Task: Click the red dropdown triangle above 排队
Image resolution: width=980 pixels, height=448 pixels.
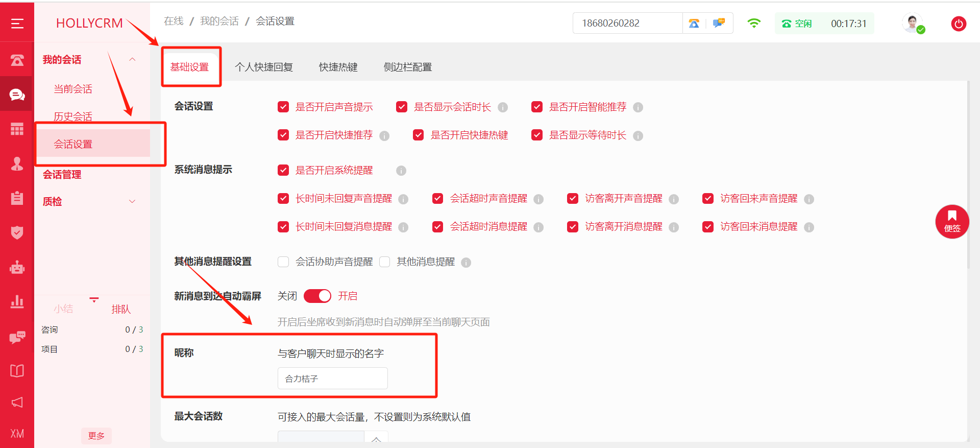Action: [94, 300]
